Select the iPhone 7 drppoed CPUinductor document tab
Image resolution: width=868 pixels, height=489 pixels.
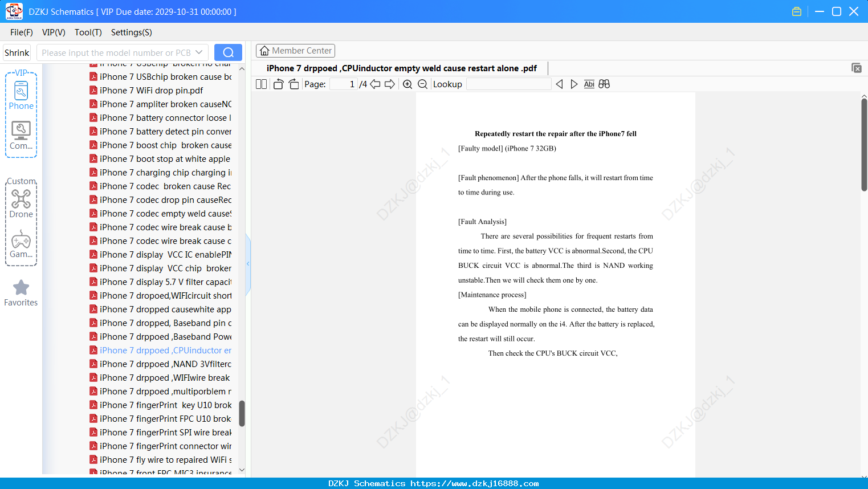point(401,68)
